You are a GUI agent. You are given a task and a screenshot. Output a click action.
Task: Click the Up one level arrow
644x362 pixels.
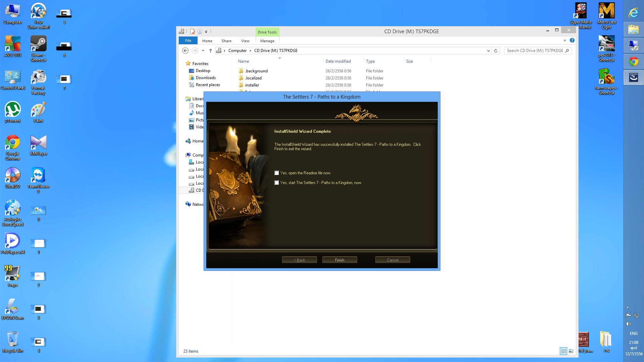tap(211, 51)
